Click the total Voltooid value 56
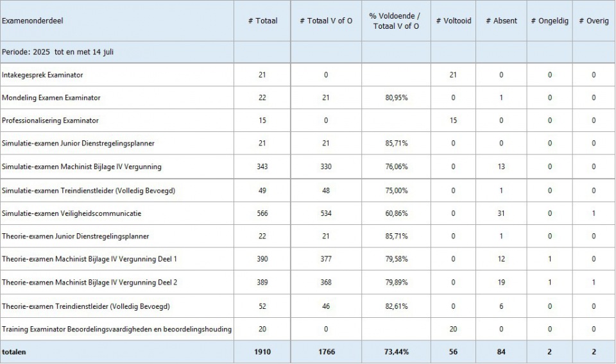Image resolution: width=616 pixels, height=364 pixels. pos(454,352)
